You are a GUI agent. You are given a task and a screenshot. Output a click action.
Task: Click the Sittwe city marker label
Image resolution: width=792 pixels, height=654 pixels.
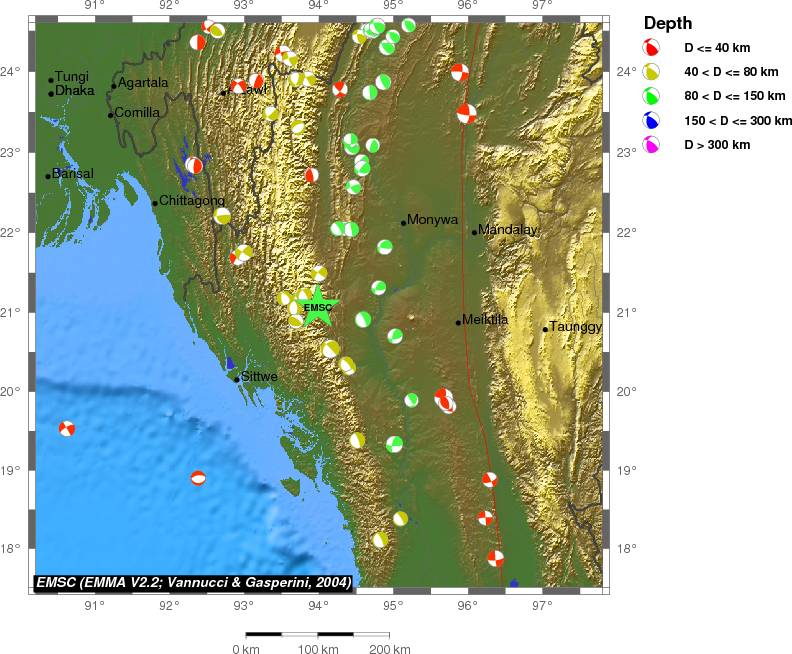[259, 377]
